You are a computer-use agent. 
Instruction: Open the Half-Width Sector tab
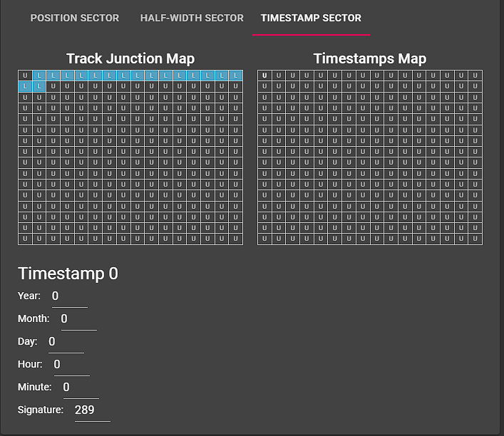192,18
